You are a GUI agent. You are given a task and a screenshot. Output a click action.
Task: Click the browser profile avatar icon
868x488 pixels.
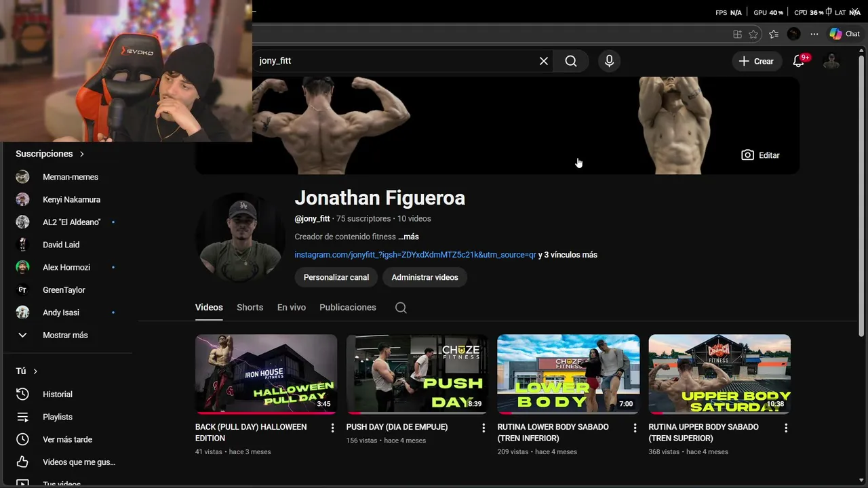794,34
